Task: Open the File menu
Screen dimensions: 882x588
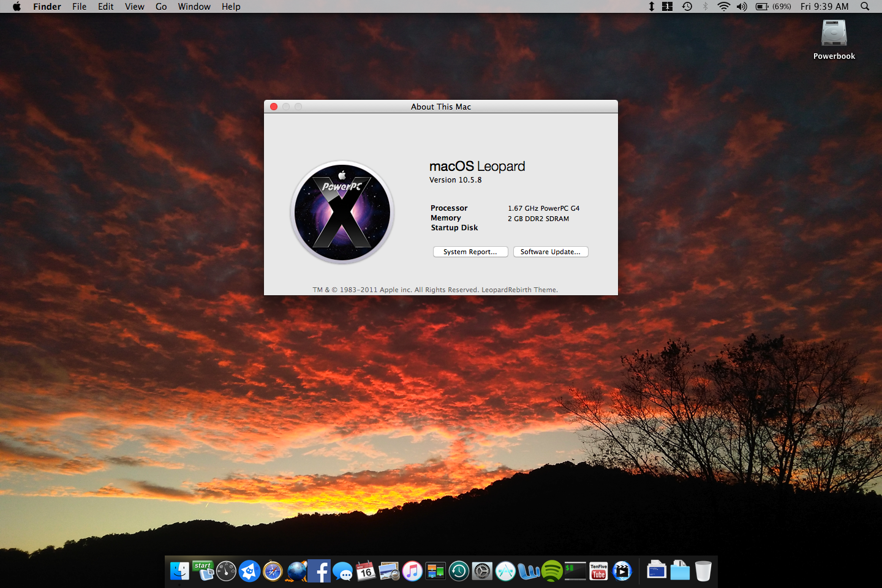Action: [79, 6]
